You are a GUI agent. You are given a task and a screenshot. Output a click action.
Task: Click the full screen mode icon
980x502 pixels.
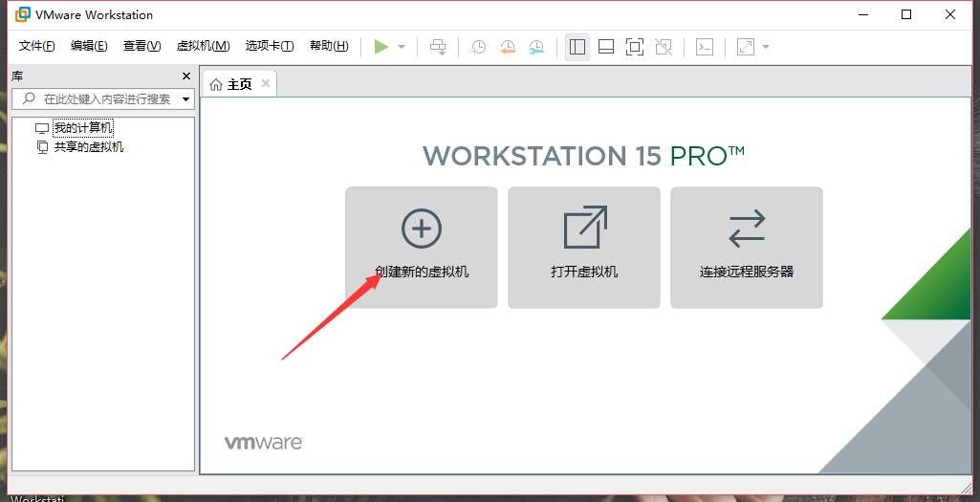click(x=635, y=47)
